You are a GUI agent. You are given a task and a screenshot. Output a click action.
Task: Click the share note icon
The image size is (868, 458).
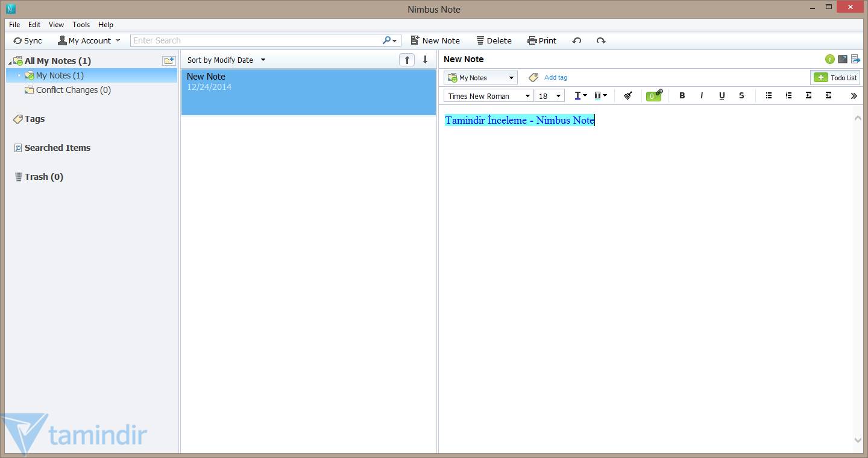855,59
